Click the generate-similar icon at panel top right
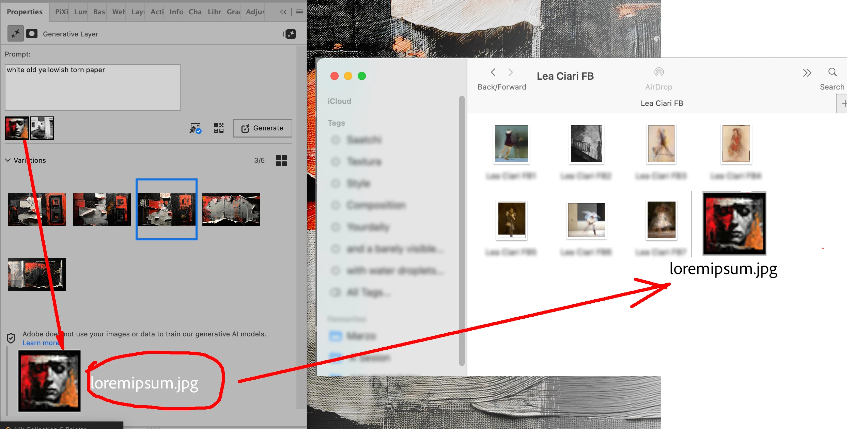 (290, 34)
